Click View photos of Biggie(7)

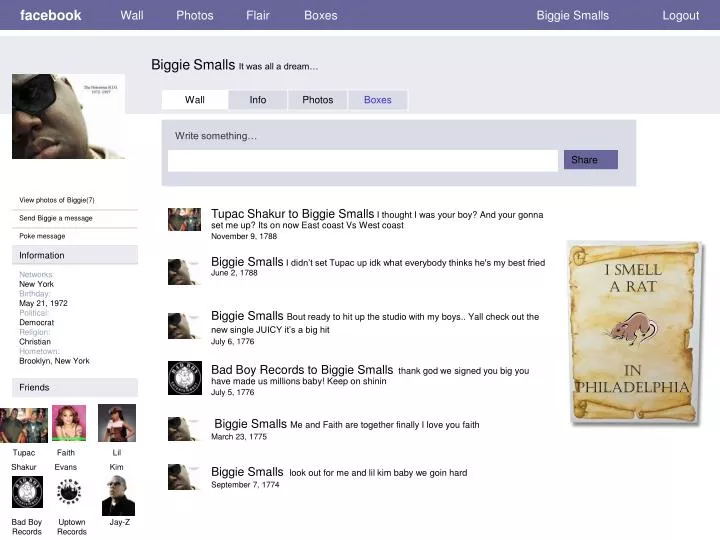click(57, 200)
